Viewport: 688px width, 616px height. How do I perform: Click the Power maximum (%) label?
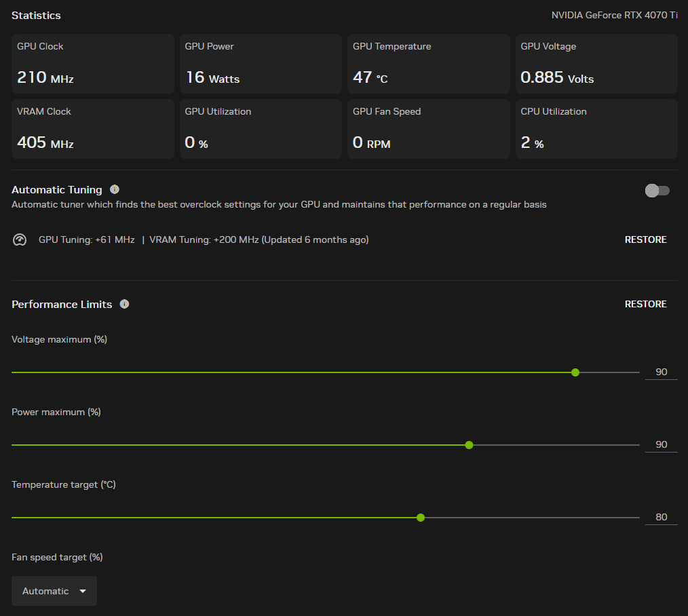coord(56,412)
